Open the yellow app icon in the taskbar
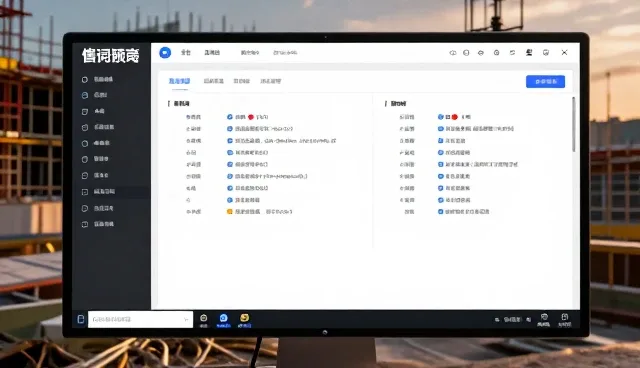 [244, 318]
